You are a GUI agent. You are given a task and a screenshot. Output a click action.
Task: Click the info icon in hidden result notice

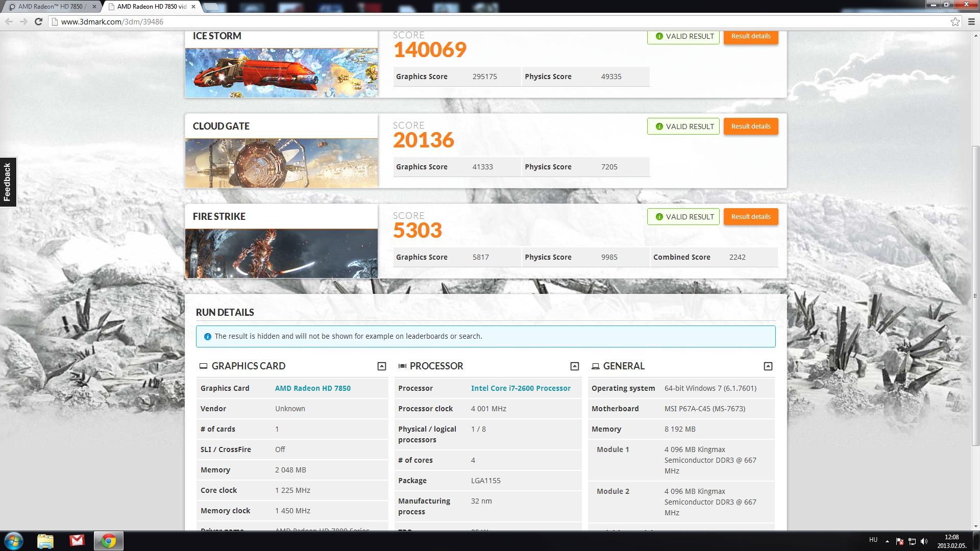click(207, 336)
